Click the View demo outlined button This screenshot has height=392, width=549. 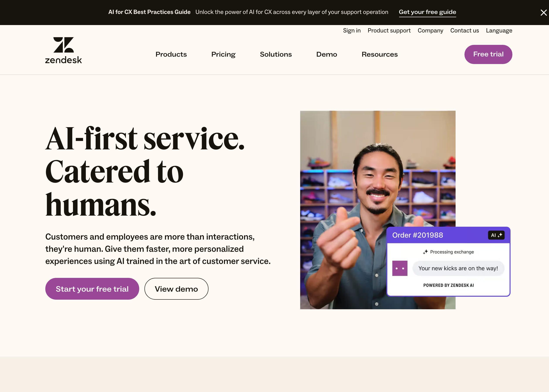point(176,289)
